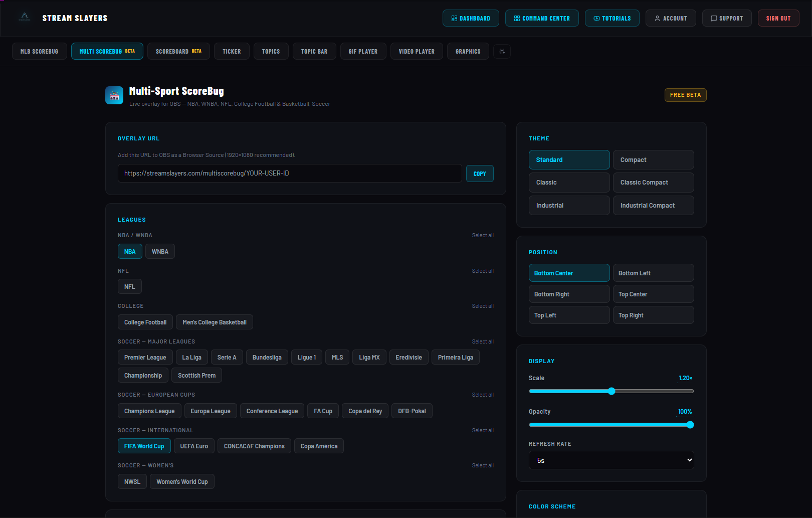Enable UEFA Euro chip
Image resolution: width=812 pixels, height=518 pixels.
pyautogui.click(x=194, y=446)
